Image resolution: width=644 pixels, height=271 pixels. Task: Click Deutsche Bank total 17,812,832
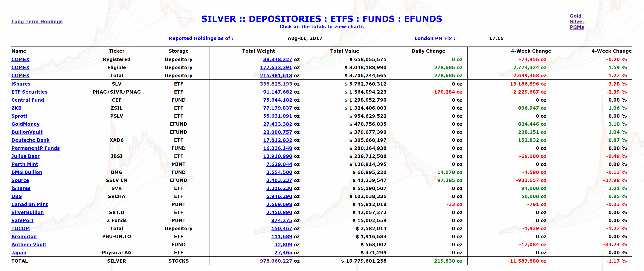tap(277, 140)
